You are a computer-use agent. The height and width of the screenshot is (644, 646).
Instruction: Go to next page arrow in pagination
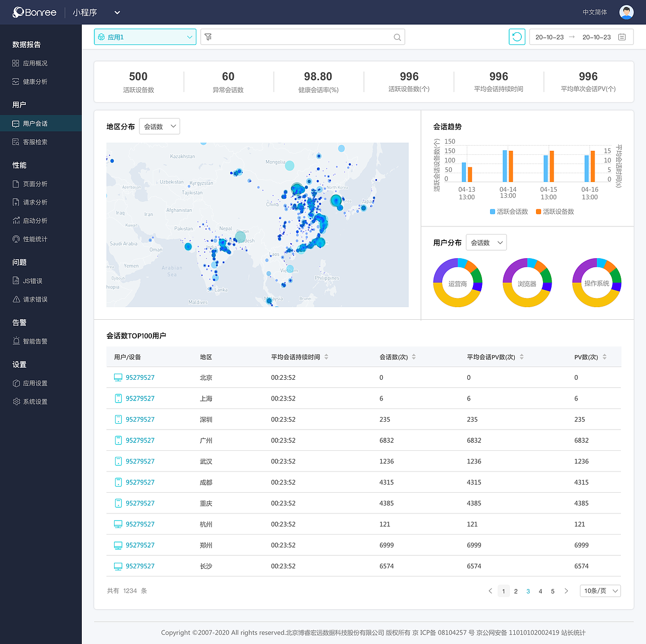tap(566, 591)
